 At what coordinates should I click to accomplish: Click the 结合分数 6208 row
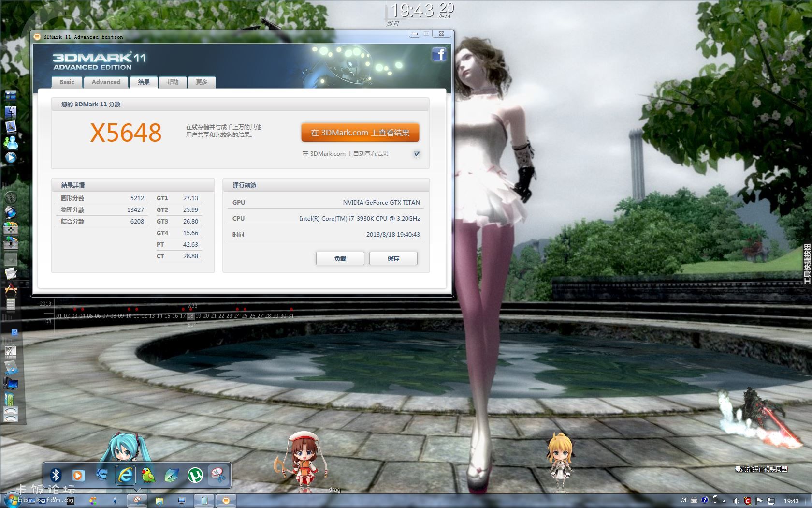[102, 222]
